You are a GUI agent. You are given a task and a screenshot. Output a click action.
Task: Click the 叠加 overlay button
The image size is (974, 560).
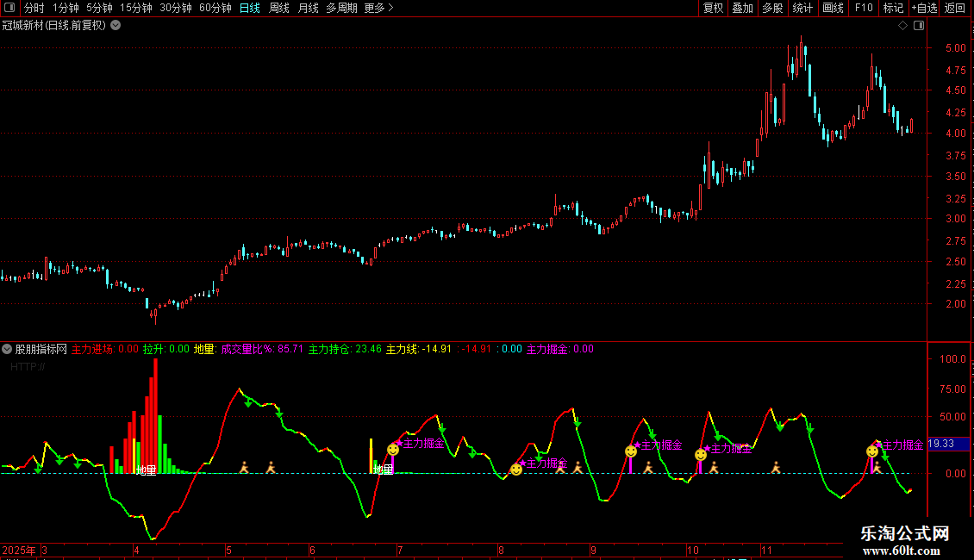742,8
